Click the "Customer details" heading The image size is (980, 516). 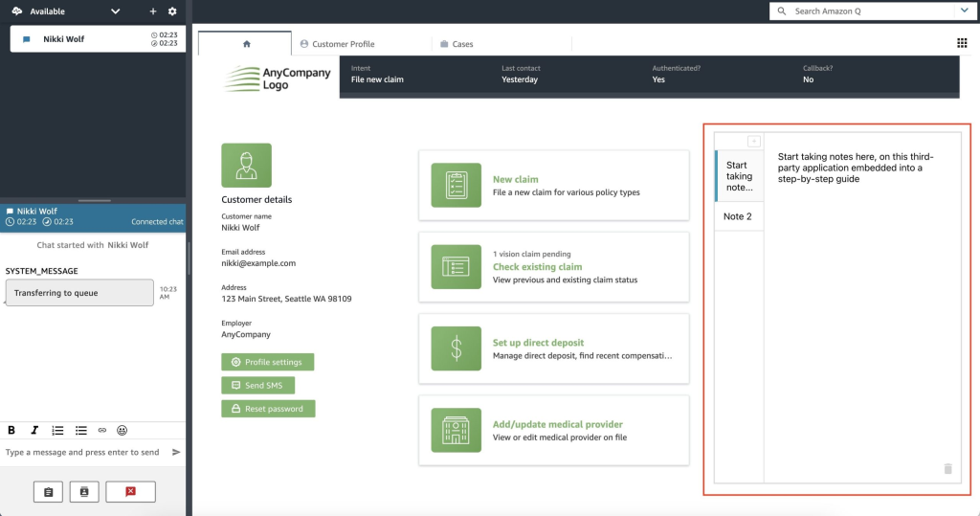point(256,199)
